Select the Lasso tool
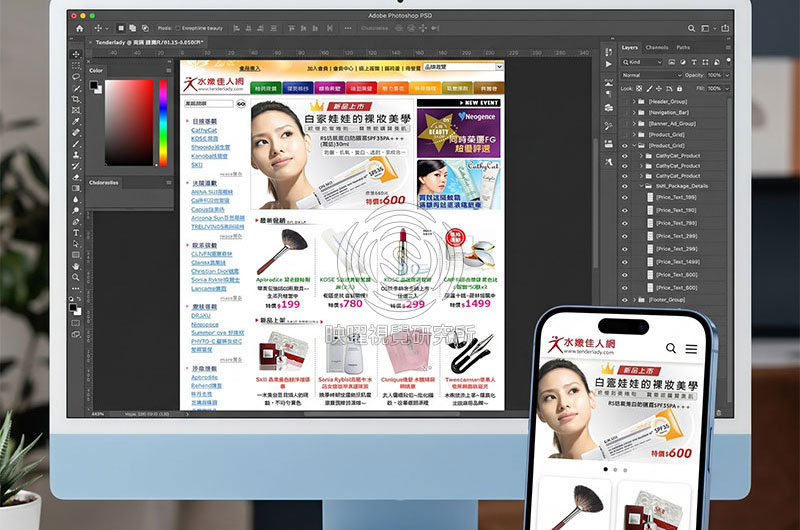Screen dimensions: 800x530 point(76,77)
